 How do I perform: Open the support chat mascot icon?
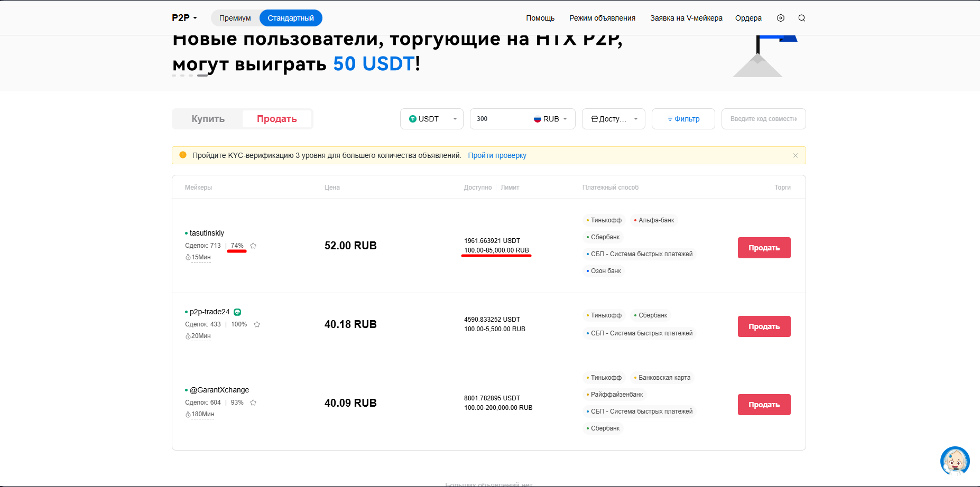pyautogui.click(x=955, y=461)
